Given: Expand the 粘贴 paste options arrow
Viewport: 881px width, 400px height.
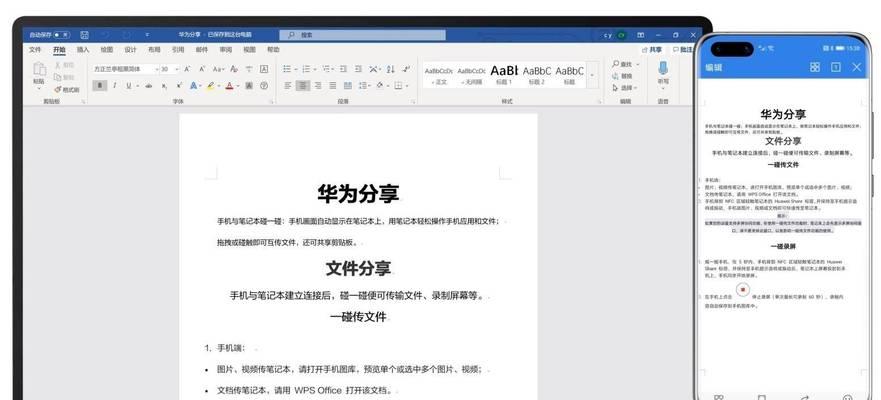Looking at the screenshot, I should (39, 88).
